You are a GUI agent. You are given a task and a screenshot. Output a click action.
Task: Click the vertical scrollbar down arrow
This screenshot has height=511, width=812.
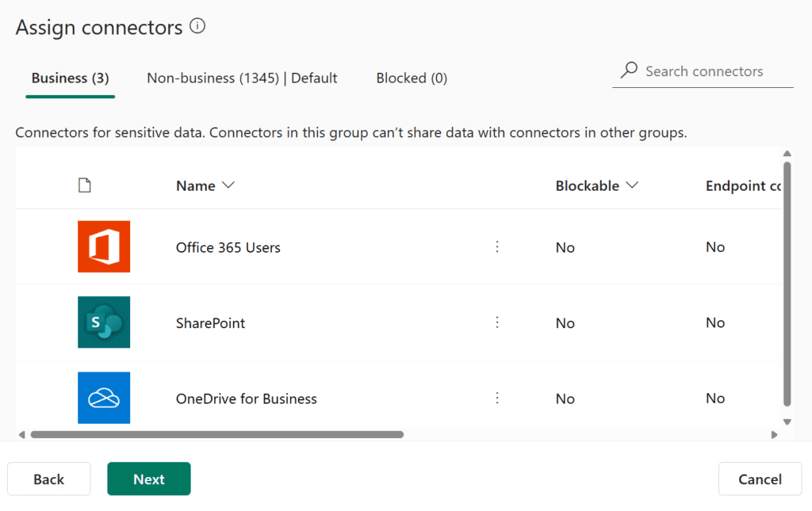787,422
